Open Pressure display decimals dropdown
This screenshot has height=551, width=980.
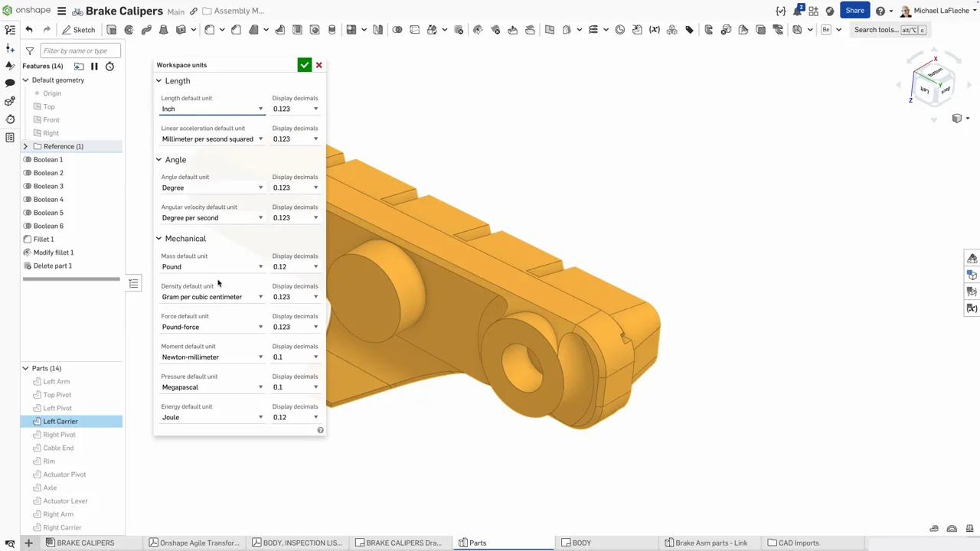point(296,387)
